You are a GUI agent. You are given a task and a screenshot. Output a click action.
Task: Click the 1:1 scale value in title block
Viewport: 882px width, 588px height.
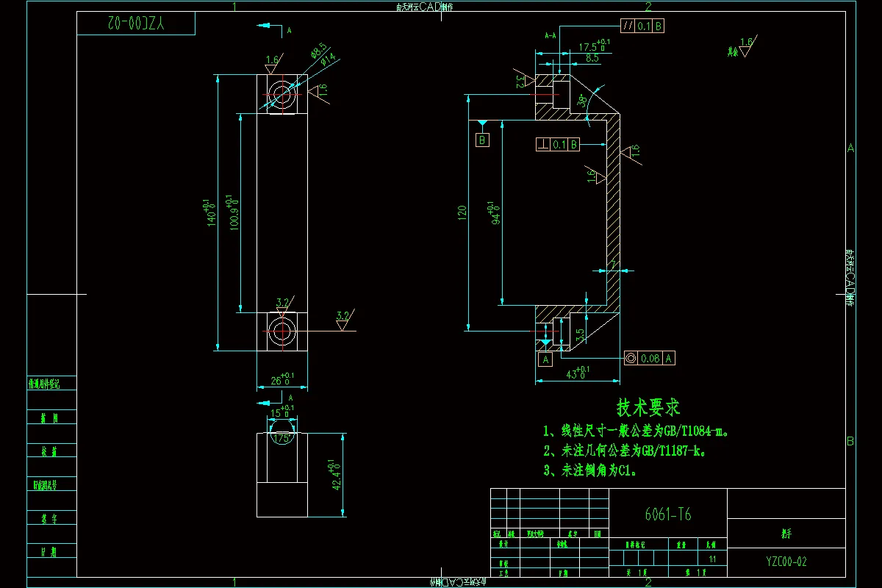[712, 559]
